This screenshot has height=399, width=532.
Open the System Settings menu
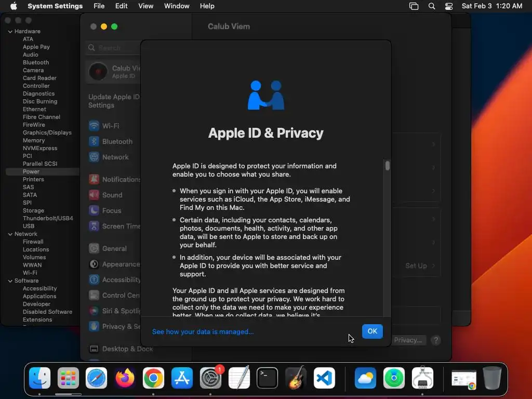point(55,6)
